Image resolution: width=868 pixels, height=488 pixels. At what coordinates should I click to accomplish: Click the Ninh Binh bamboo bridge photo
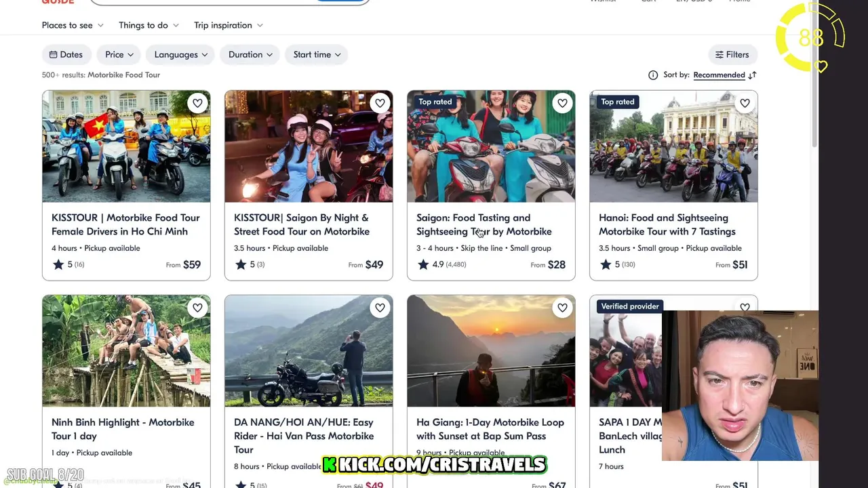(126, 351)
